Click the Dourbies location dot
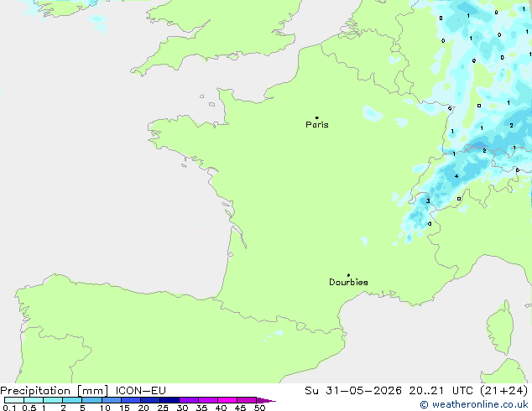 348,275
